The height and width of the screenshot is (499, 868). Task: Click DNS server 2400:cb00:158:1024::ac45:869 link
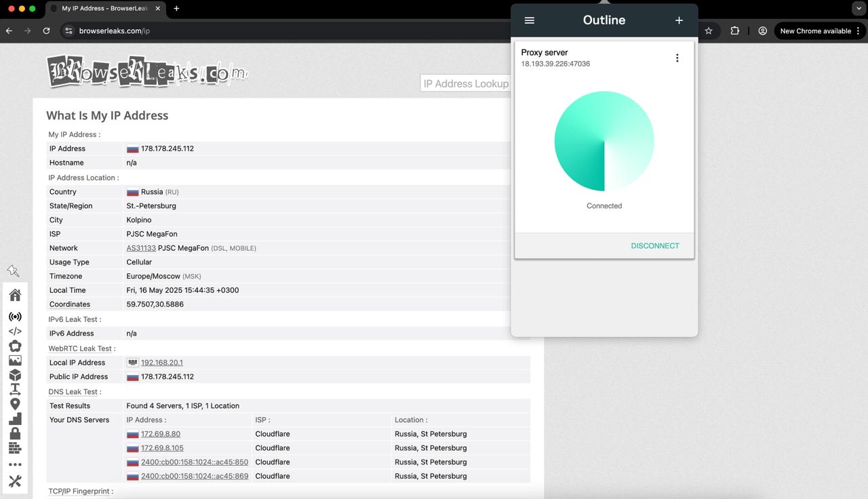click(x=195, y=476)
